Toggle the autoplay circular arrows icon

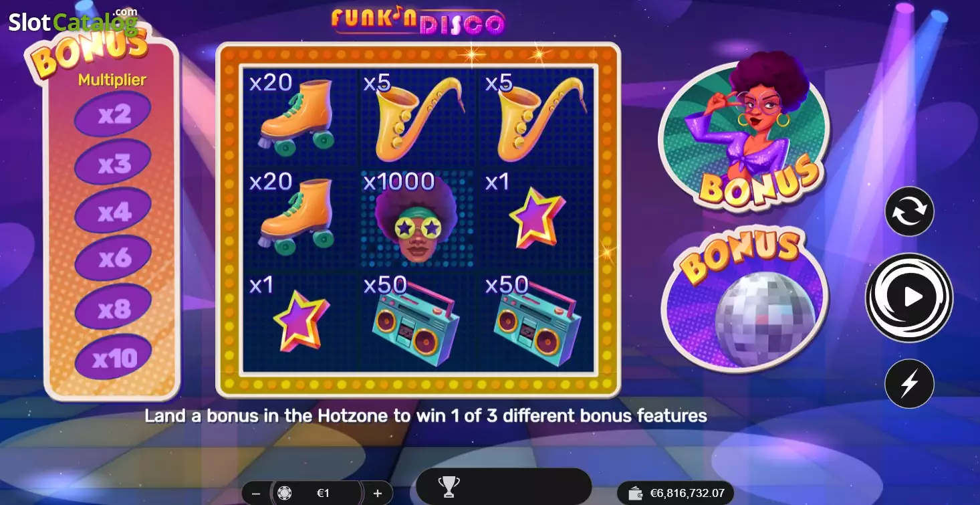coord(909,211)
